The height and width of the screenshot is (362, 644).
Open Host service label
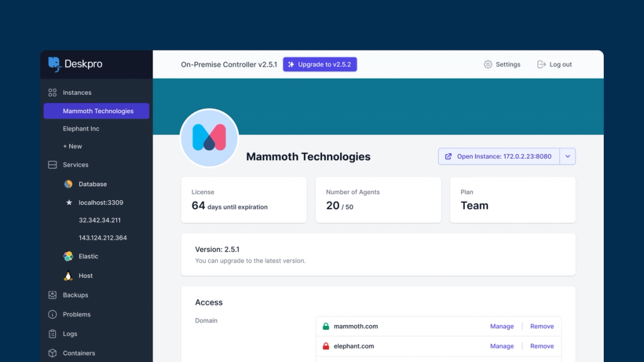(x=86, y=276)
